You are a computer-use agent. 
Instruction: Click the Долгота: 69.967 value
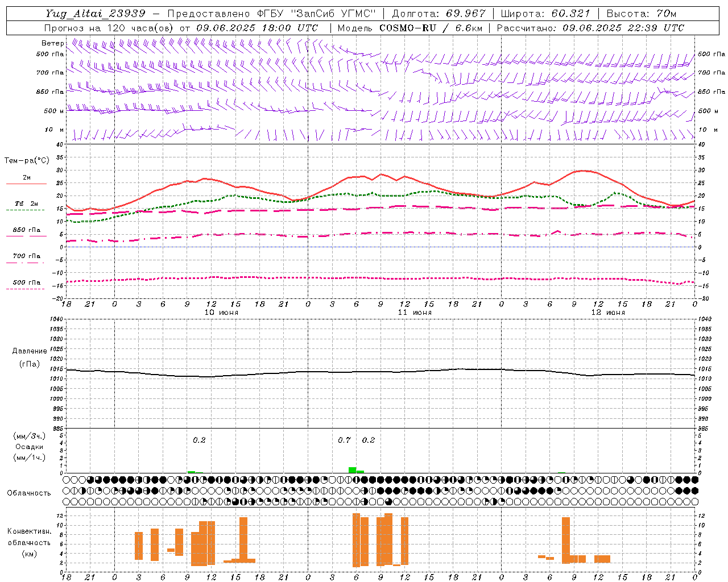tap(439, 13)
